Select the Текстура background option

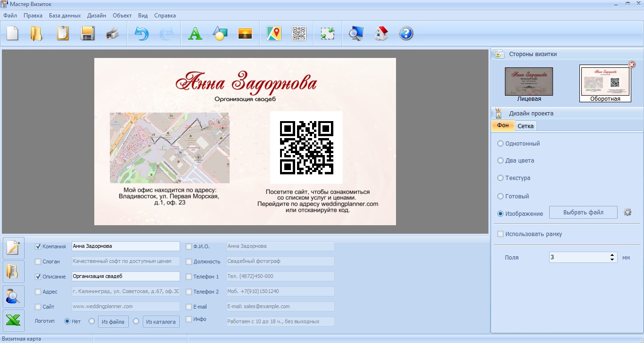tap(500, 178)
